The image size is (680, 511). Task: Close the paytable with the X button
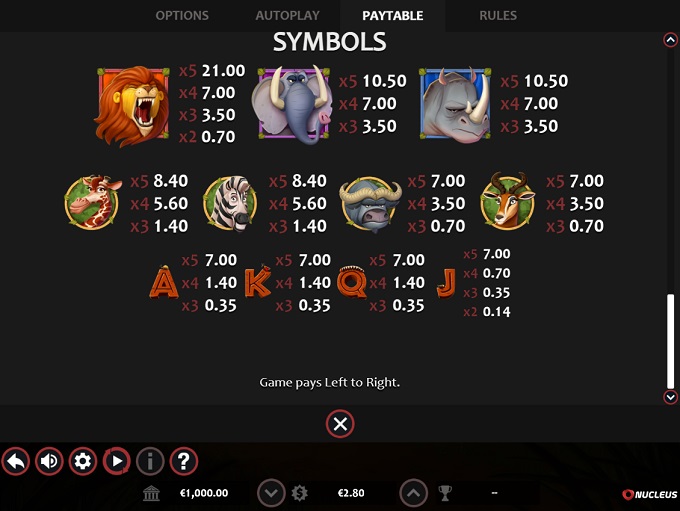(340, 424)
